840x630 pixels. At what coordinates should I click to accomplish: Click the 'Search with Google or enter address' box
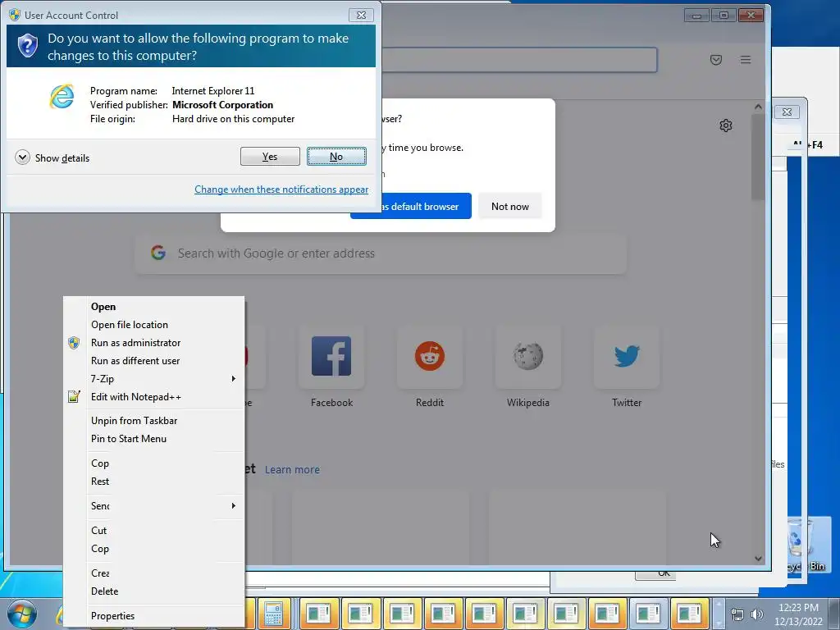tap(381, 253)
